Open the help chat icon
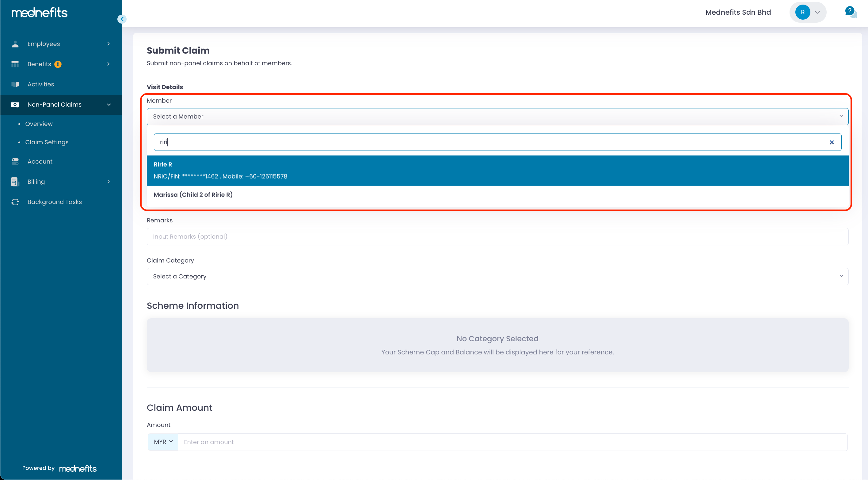This screenshot has height=480, width=868. point(851,12)
